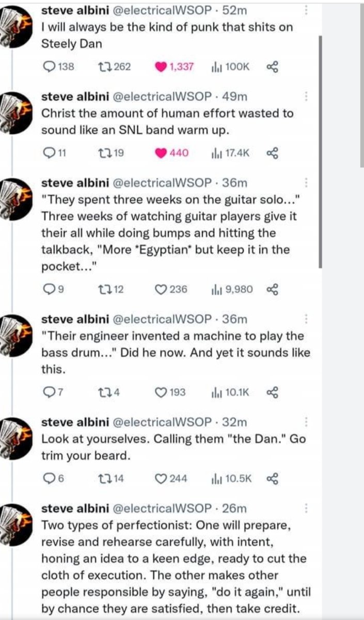Image resolution: width=364 pixels, height=620 pixels.
Task: Unlike the tweet with 1,337 likes
Action: [161, 67]
